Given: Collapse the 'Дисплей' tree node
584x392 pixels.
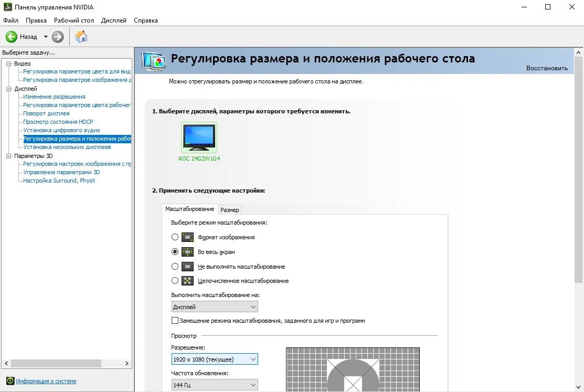Looking at the screenshot, I should coord(9,89).
